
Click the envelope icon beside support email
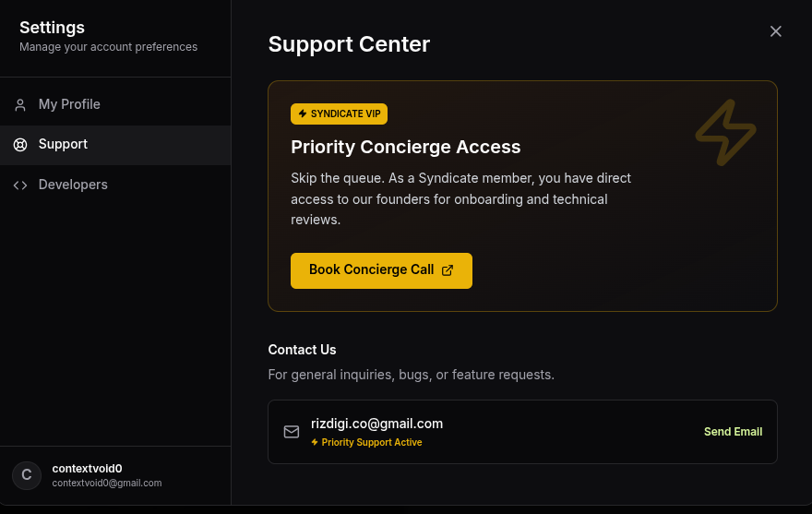292,432
